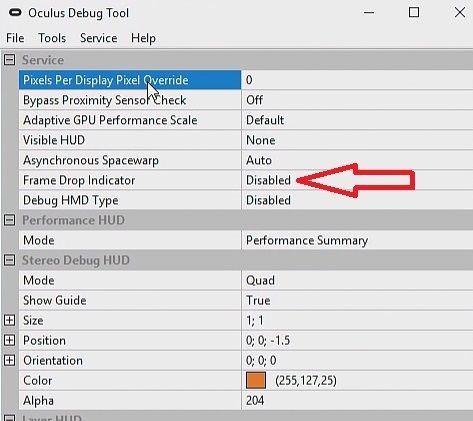Open the Tools menu

pyautogui.click(x=52, y=38)
